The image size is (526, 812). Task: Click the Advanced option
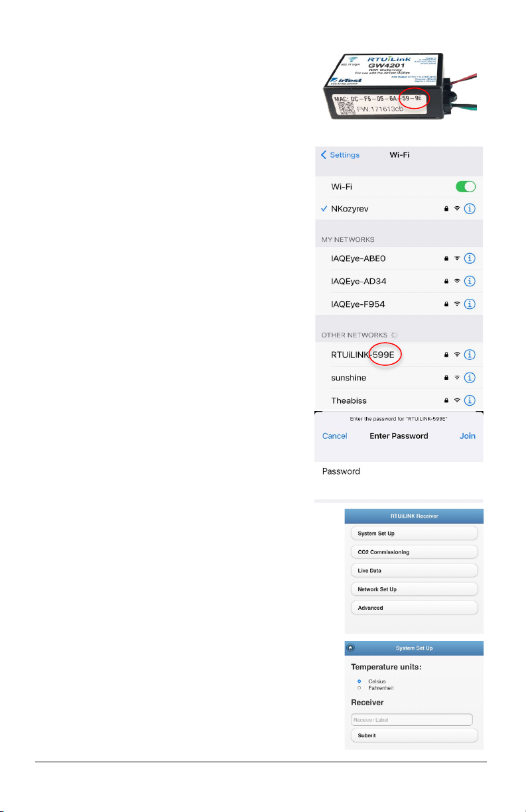point(415,608)
